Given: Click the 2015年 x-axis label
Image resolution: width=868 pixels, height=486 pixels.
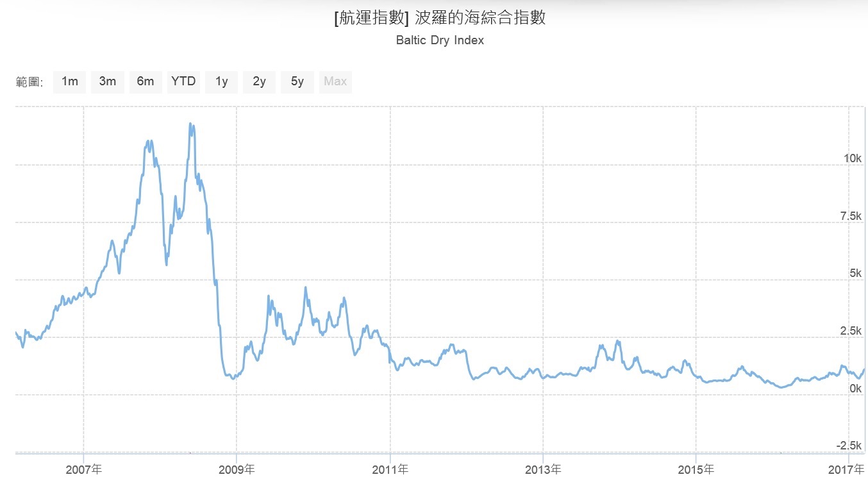Looking at the screenshot, I should coord(696,470).
